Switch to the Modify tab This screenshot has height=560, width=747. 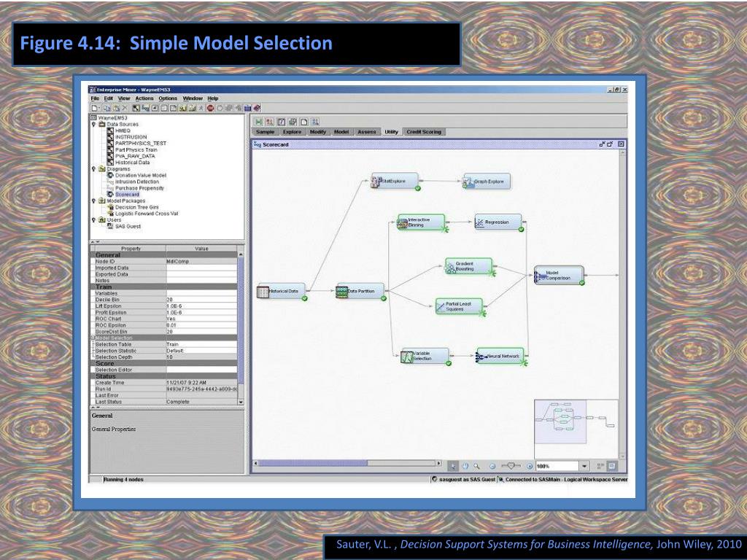pyautogui.click(x=318, y=132)
